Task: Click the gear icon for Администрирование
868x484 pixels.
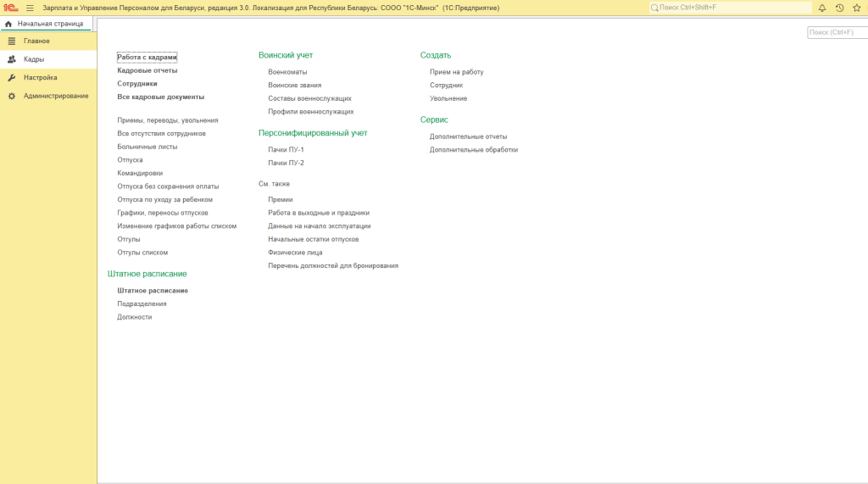Action: coord(12,96)
